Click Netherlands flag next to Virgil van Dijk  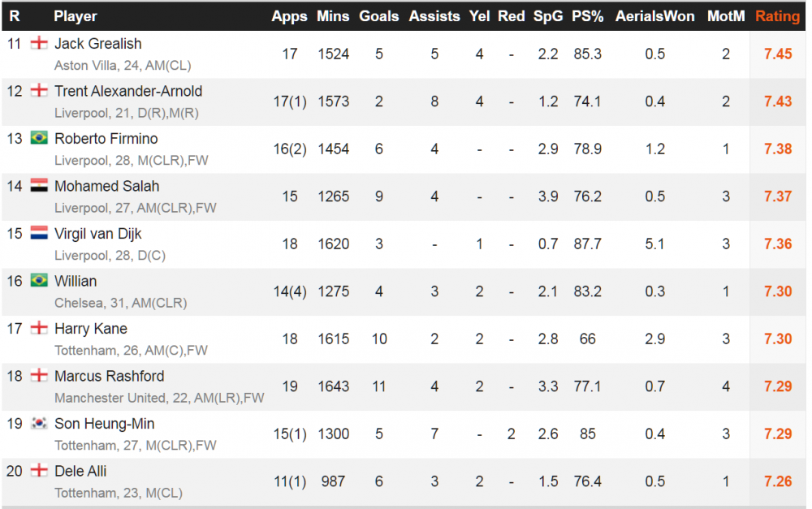click(x=39, y=233)
